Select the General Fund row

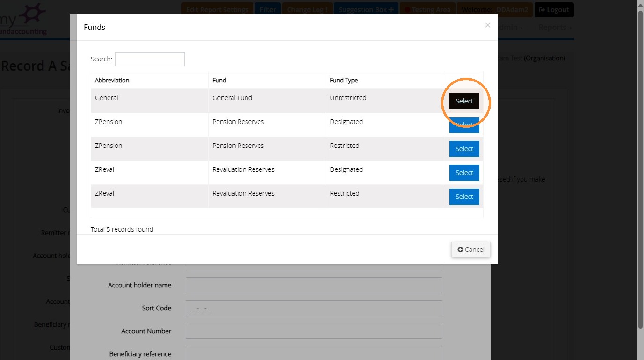(x=464, y=101)
